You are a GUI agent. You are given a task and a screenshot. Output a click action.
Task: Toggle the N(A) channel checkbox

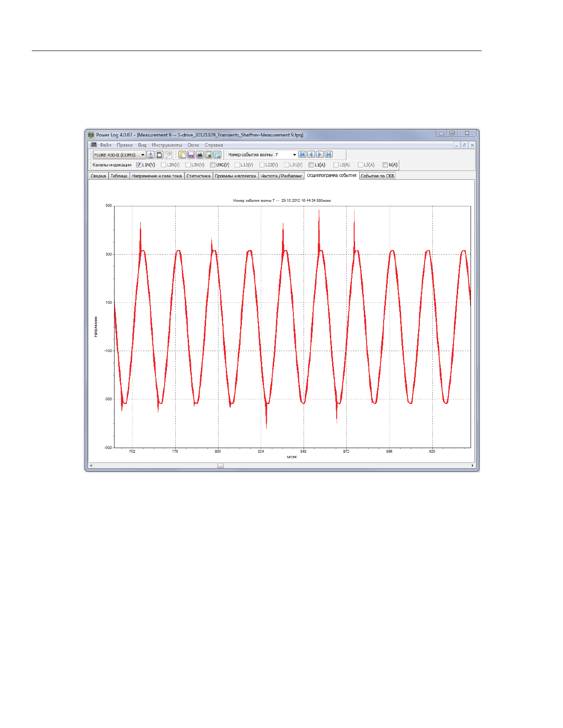[385, 165]
